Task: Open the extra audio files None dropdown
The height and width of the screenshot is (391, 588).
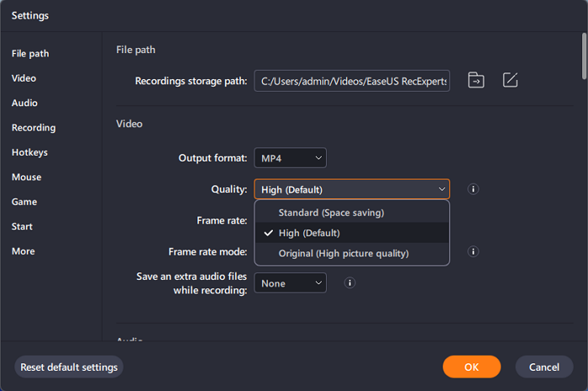Action: pos(290,283)
